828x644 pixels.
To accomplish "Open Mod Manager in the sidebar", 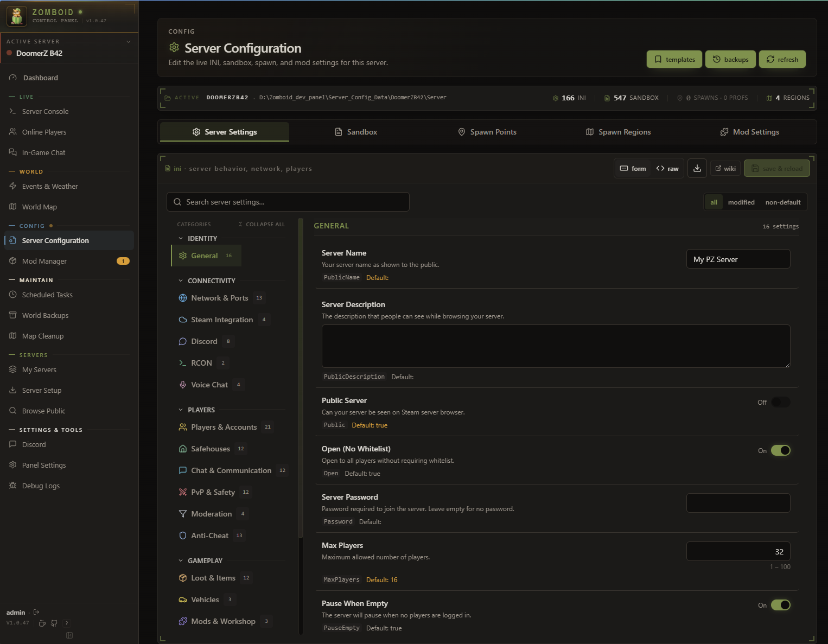I will point(69,261).
